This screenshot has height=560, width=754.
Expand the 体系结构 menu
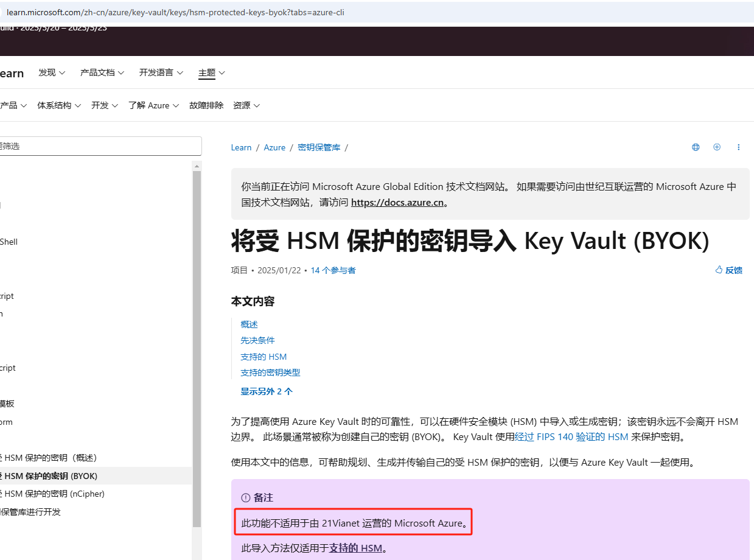click(59, 105)
